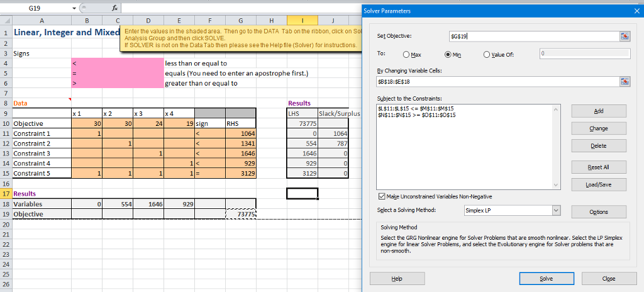Screen dimensions: 644x292
Task: Close the Solver Parameters dialog with X
Action: [x=636, y=11]
